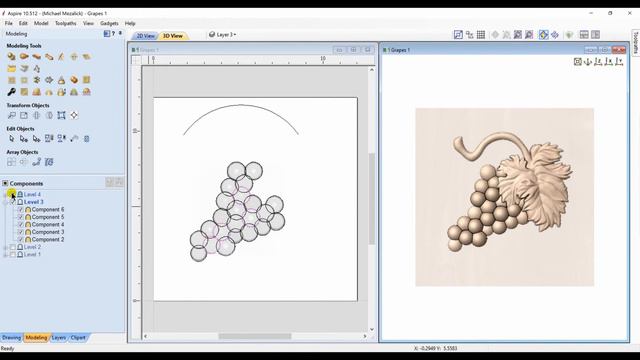Click the scroll down arrow in 2D view
The image size is (640, 360).
[371, 329]
